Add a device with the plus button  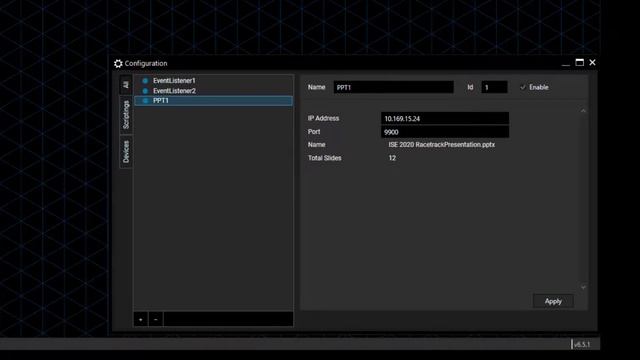(x=141, y=319)
